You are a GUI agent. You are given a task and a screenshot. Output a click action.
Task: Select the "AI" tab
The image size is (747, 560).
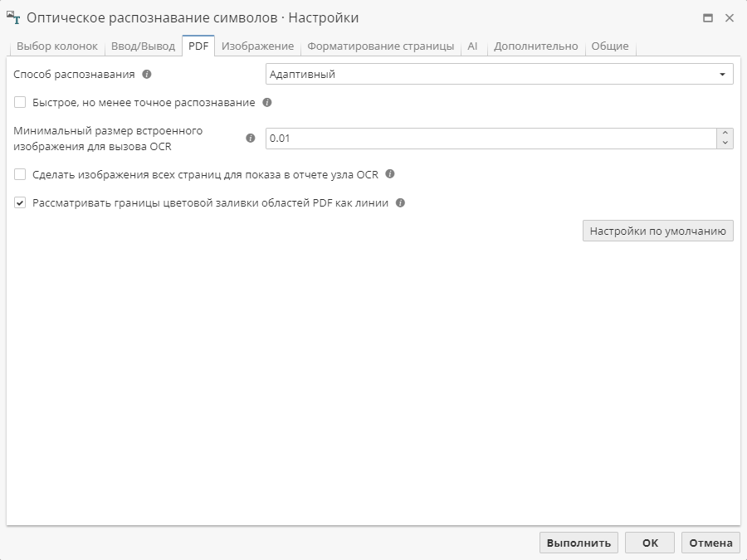click(x=471, y=46)
